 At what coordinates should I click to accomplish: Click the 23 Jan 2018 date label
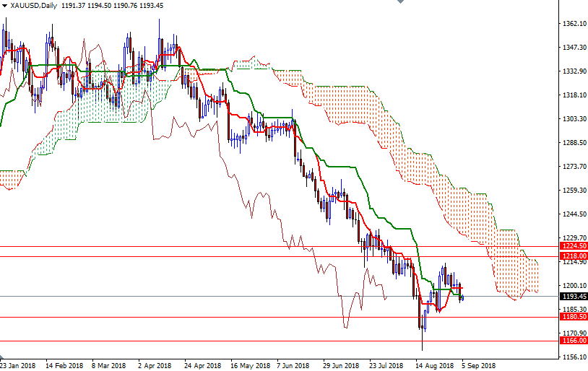pyautogui.click(x=18, y=365)
